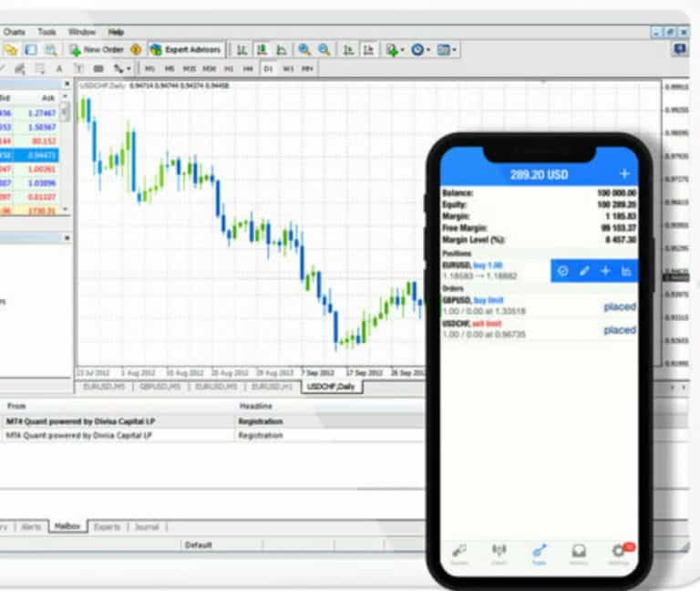Tap the pencil edit icon on EURUSD position
This screenshot has width=700, height=591.
click(x=584, y=271)
